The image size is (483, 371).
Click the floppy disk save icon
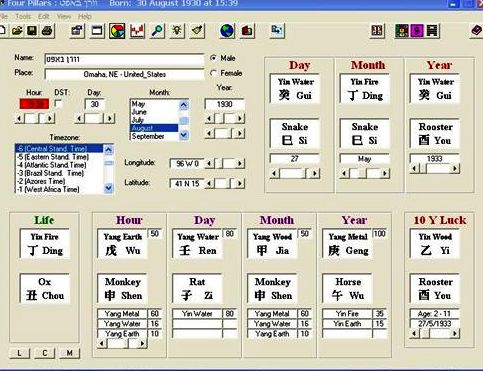[x=32, y=31]
